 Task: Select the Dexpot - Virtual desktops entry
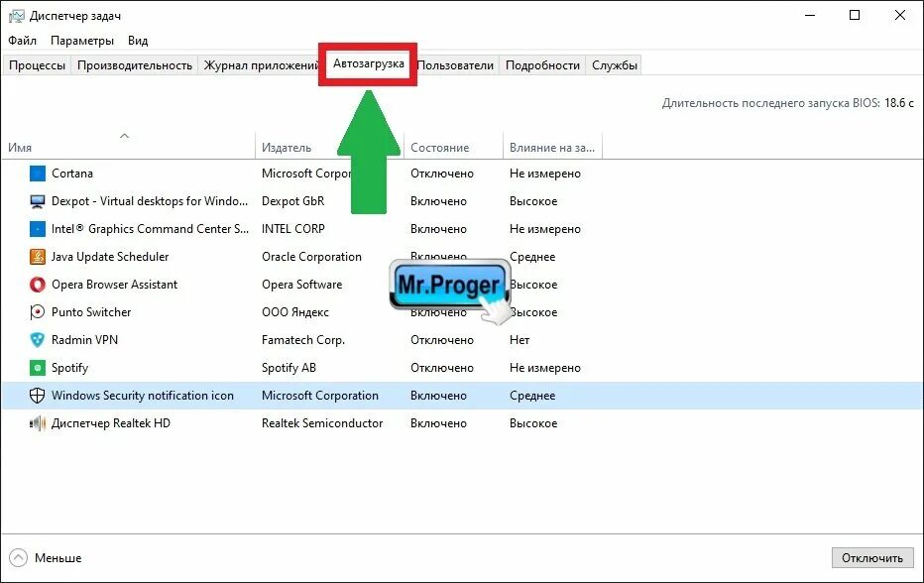150,201
